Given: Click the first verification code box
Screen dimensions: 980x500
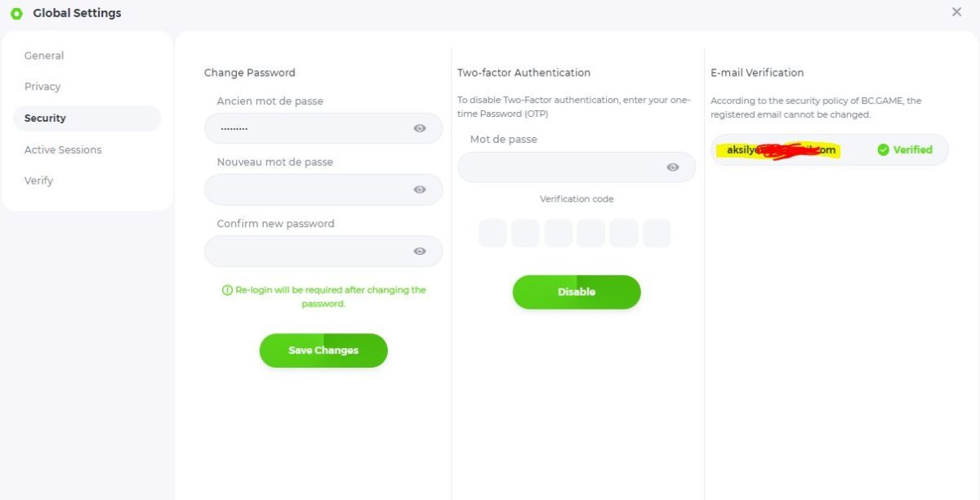Looking at the screenshot, I should pyautogui.click(x=492, y=234).
